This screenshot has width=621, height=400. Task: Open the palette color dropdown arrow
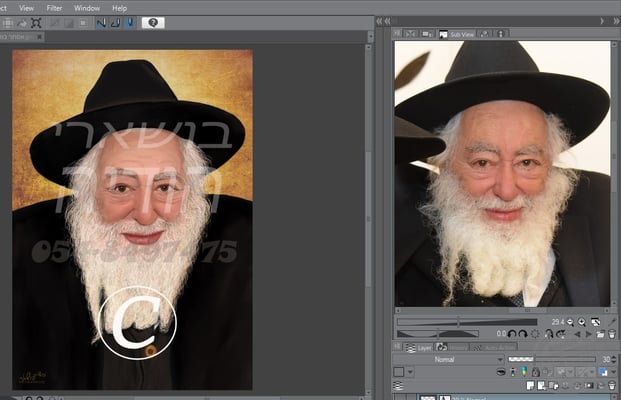pyautogui.click(x=410, y=372)
